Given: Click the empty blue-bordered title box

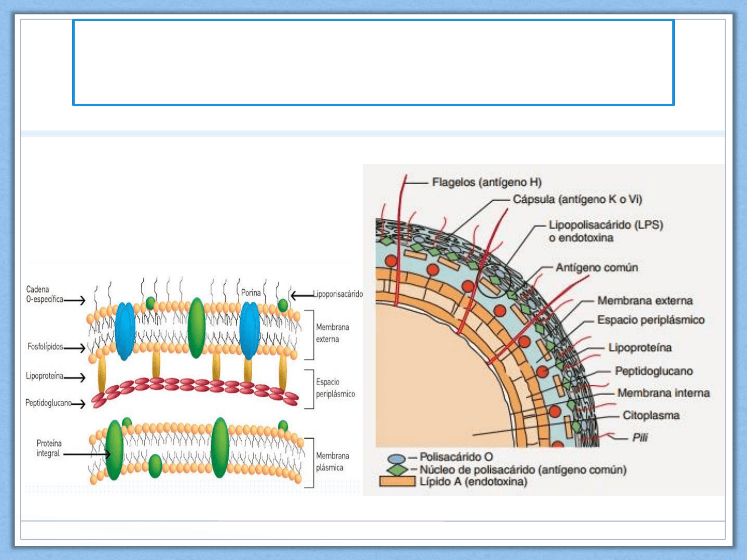Looking at the screenshot, I should (373, 63).
